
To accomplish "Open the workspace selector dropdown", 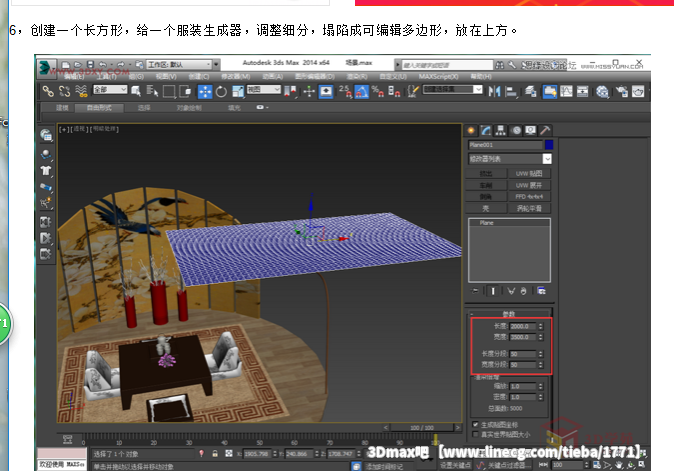I will (179, 65).
